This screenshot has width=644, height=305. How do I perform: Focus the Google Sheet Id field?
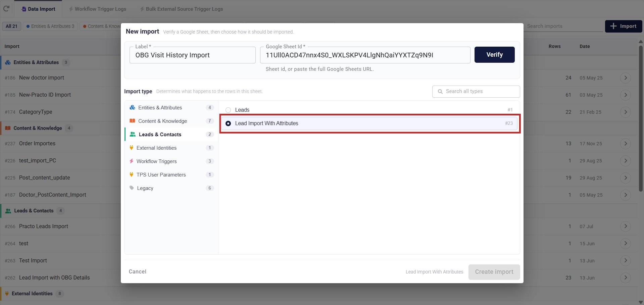click(x=365, y=55)
